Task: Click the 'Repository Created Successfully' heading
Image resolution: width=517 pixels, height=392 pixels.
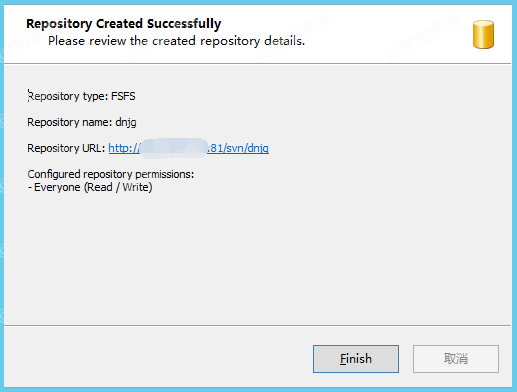Action: [x=124, y=24]
